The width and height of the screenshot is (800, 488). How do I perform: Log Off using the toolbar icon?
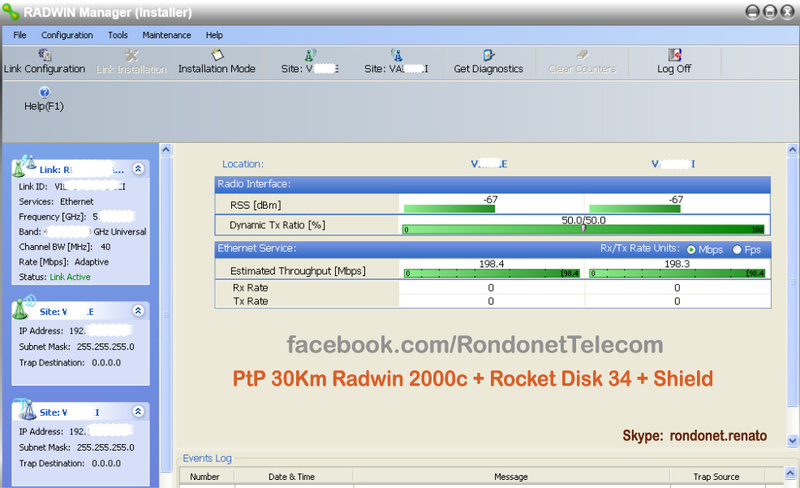pos(674,54)
